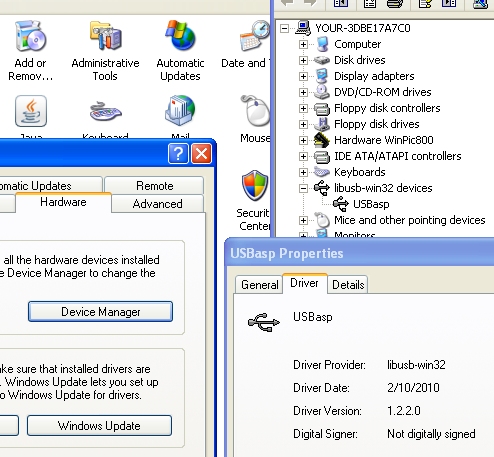
Task: Expand the IDE ATA/ATAPI controllers node
Action: click(303, 156)
